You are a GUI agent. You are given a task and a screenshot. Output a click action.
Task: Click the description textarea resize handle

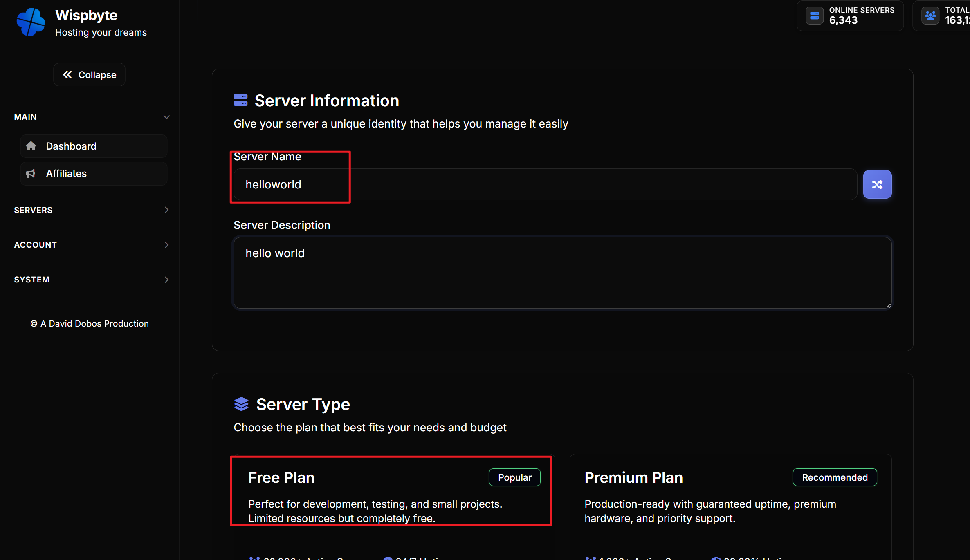[x=888, y=305]
